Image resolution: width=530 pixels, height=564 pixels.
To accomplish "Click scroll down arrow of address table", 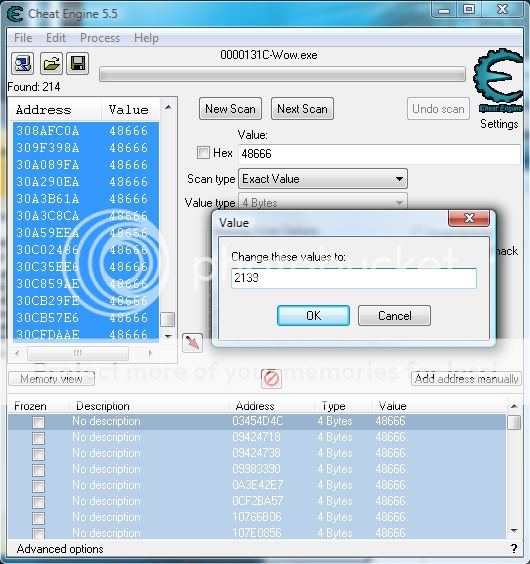I will [x=514, y=531].
